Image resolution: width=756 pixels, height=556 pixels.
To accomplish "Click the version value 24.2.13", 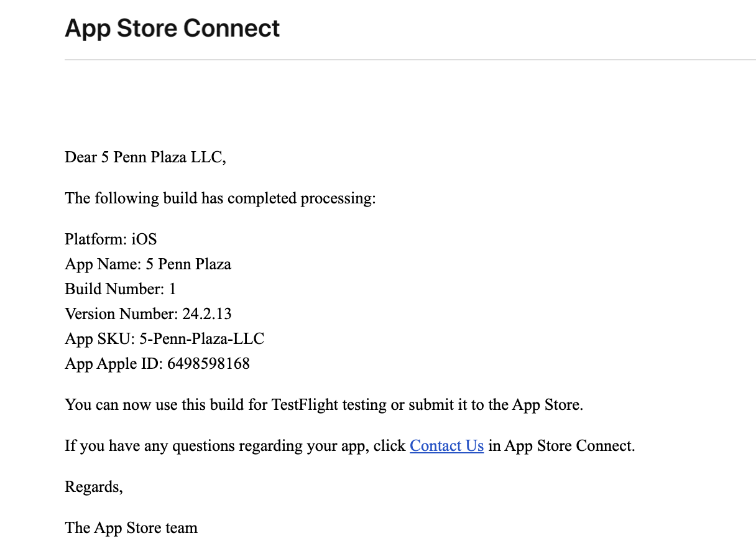I will [207, 314].
